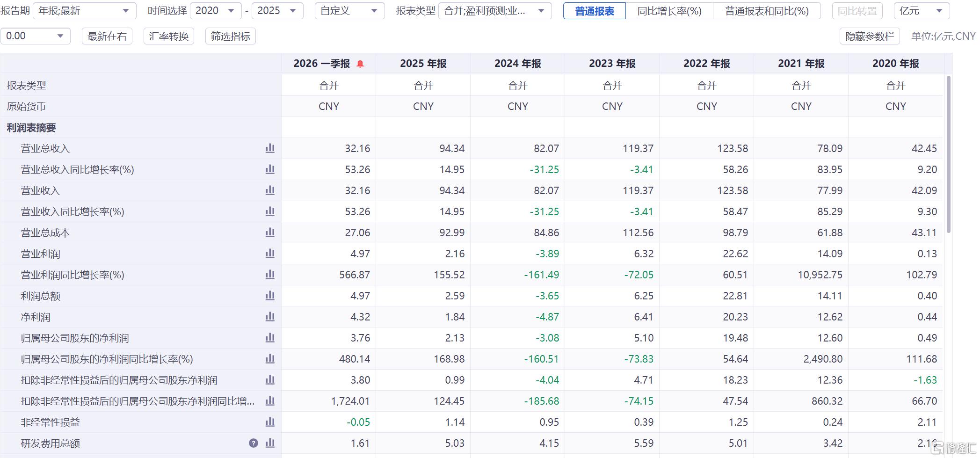Open chart icon for 营业收入同比增长率(%) row
This screenshot has height=458, width=980.
click(x=270, y=211)
